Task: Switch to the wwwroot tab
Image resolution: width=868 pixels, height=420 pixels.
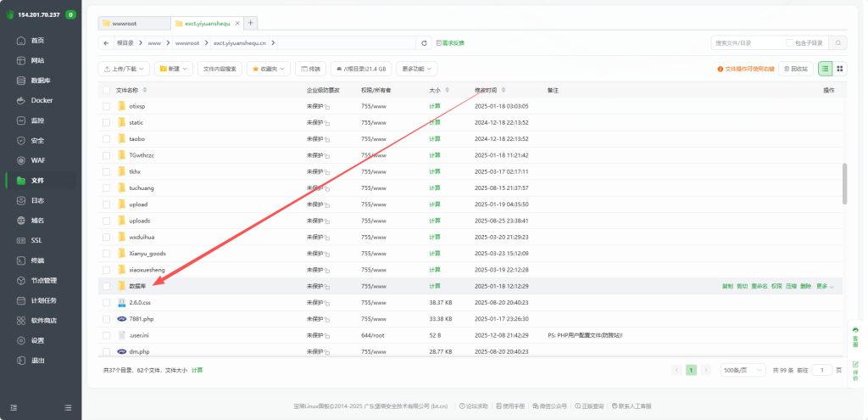Action: (132, 23)
